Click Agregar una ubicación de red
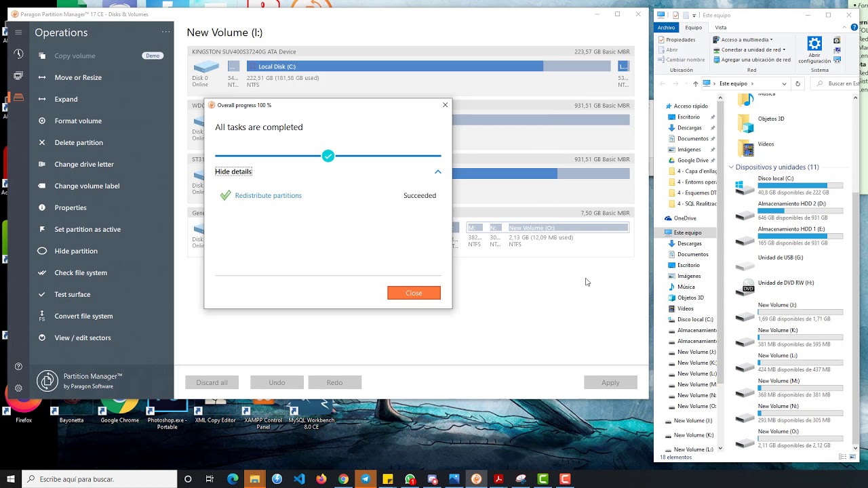Image resolution: width=868 pixels, height=488 pixels. pyautogui.click(x=751, y=60)
